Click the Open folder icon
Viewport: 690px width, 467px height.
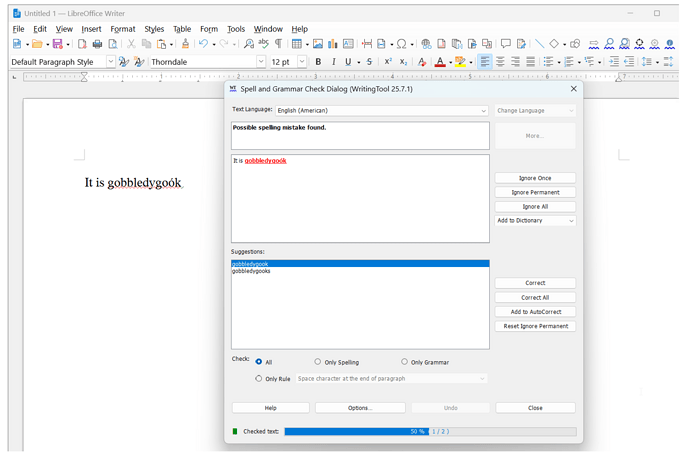point(37,44)
